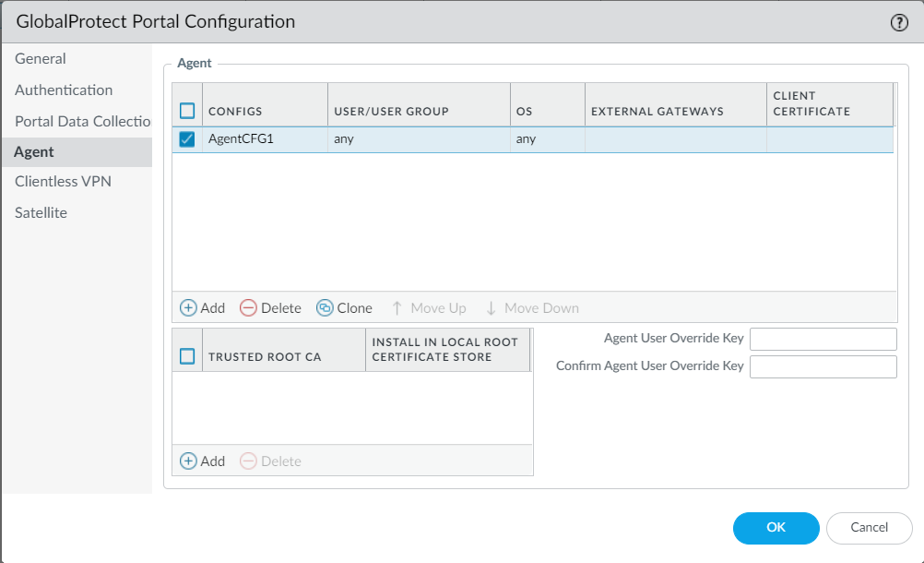This screenshot has width=924, height=563.
Task: Move the selected config down
Action: click(x=532, y=308)
